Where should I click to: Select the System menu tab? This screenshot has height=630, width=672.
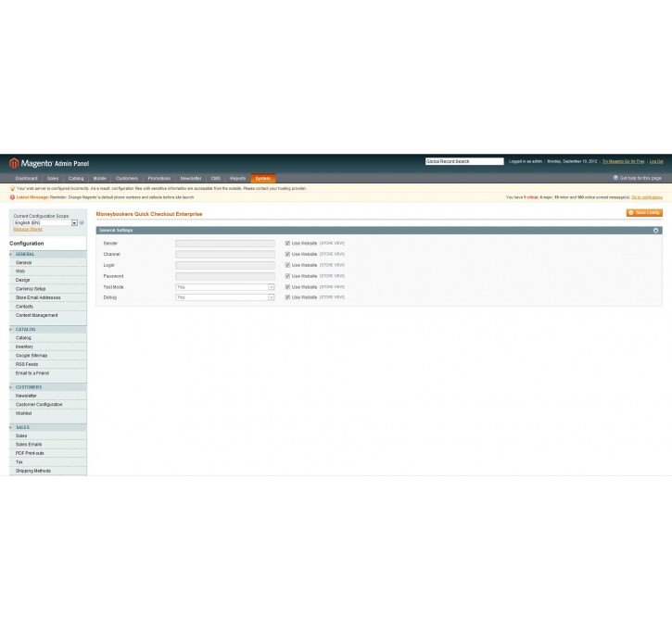(263, 178)
